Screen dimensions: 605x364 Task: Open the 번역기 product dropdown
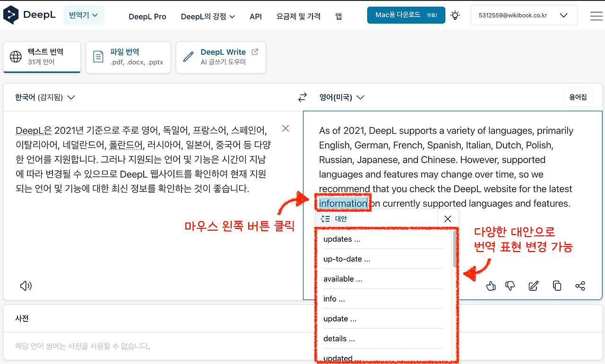84,15
